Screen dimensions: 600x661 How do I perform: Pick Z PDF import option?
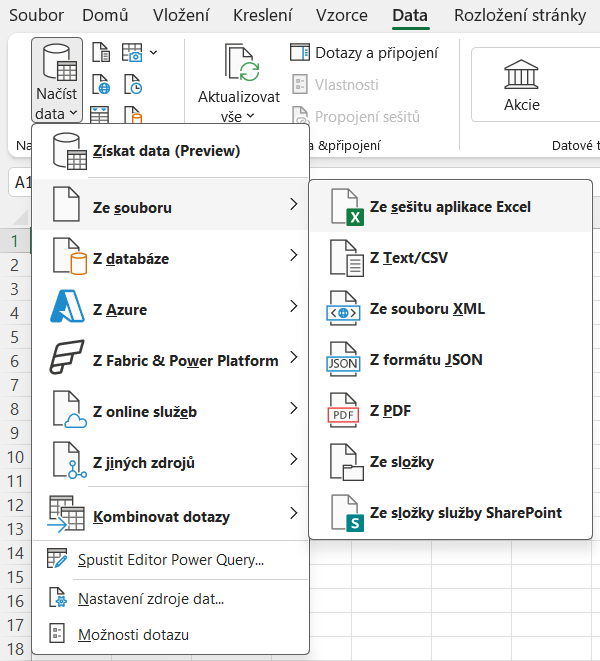pos(390,411)
